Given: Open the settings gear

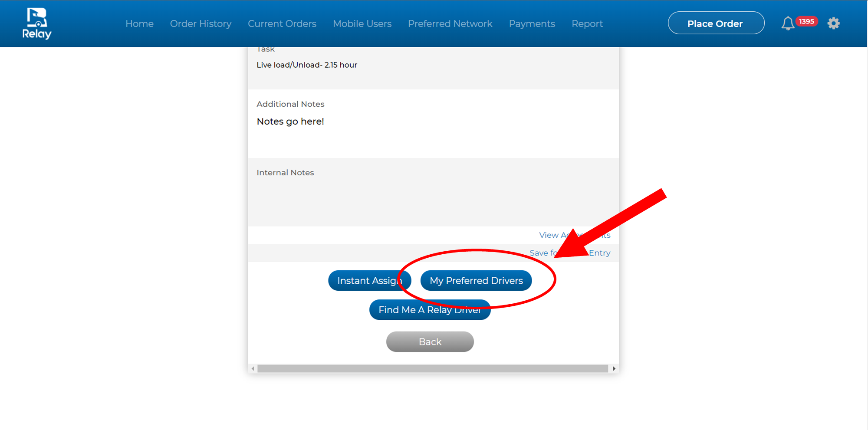Looking at the screenshot, I should pos(833,23).
